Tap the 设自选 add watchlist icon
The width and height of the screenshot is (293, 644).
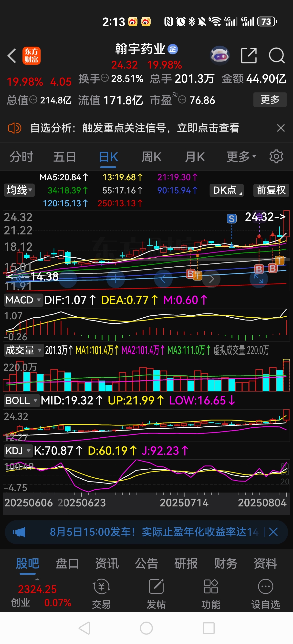(265, 594)
